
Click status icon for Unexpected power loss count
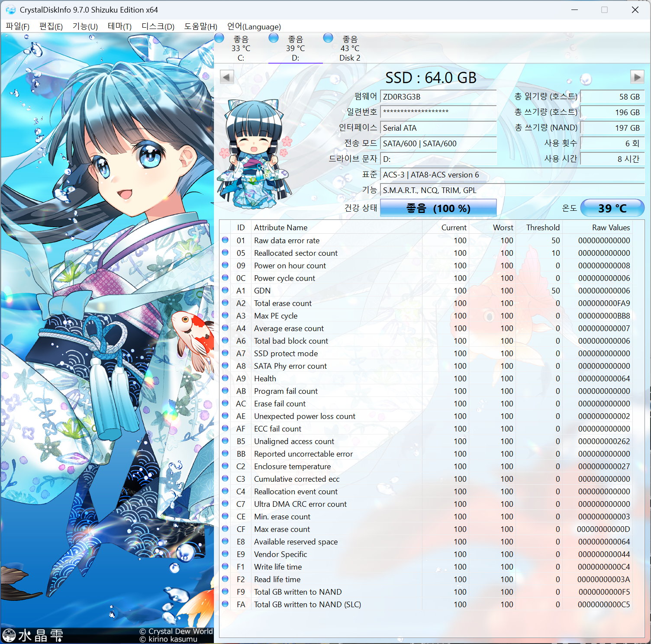(x=225, y=415)
